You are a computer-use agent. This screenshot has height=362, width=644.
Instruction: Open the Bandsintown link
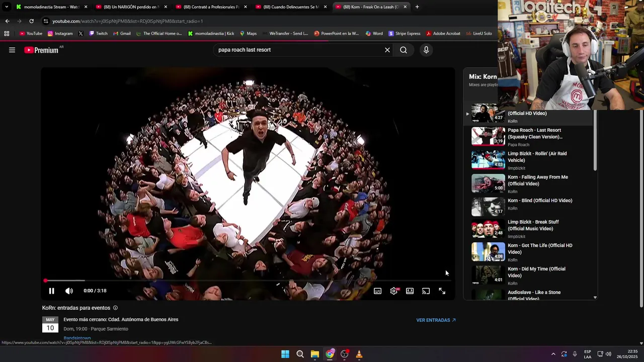[x=77, y=338]
